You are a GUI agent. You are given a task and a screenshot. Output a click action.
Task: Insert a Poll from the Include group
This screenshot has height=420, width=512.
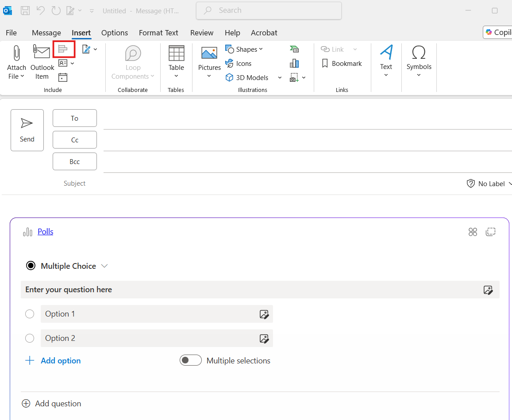click(63, 49)
